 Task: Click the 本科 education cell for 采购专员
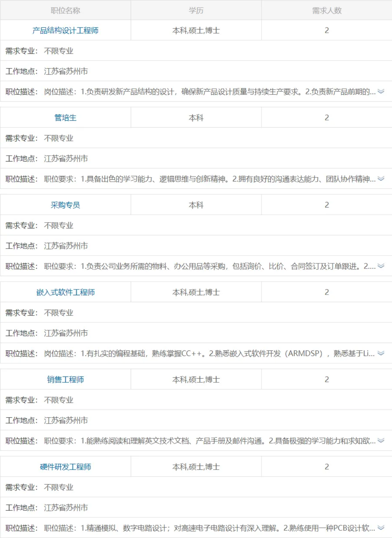(196, 205)
